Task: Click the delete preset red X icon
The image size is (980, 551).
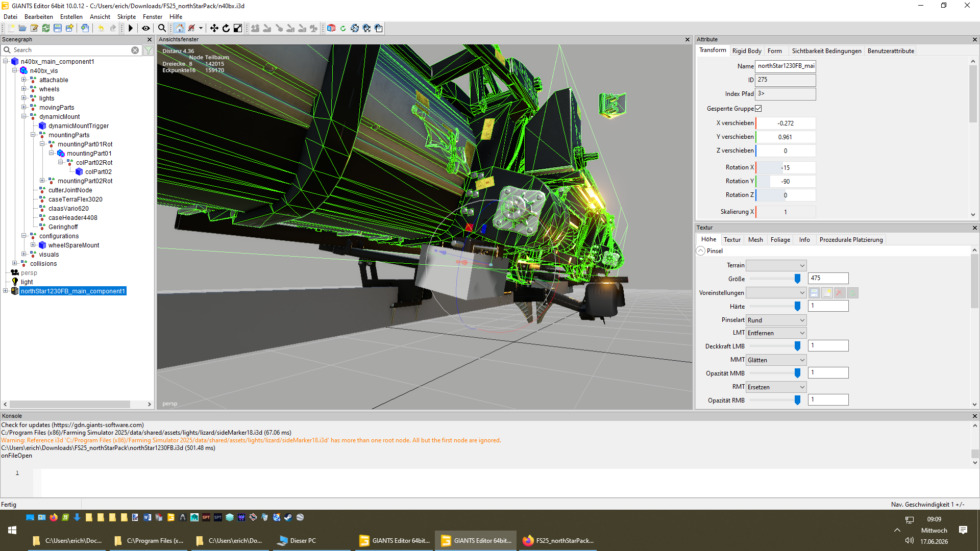Action: tap(840, 293)
